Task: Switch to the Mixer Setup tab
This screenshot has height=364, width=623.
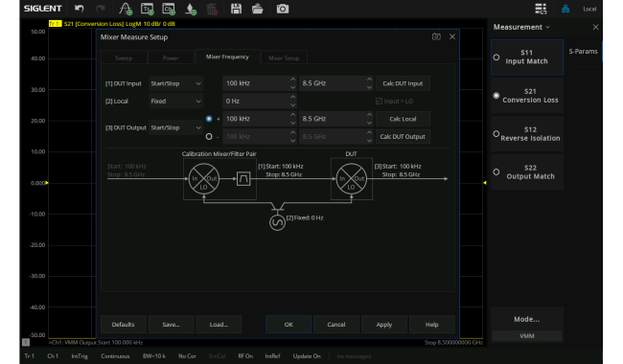Action: [284, 58]
